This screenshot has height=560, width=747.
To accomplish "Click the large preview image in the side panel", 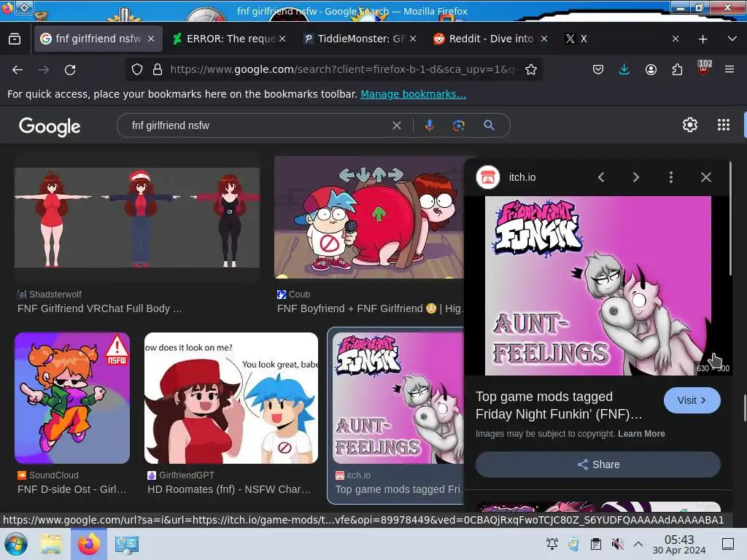I will coord(598,286).
